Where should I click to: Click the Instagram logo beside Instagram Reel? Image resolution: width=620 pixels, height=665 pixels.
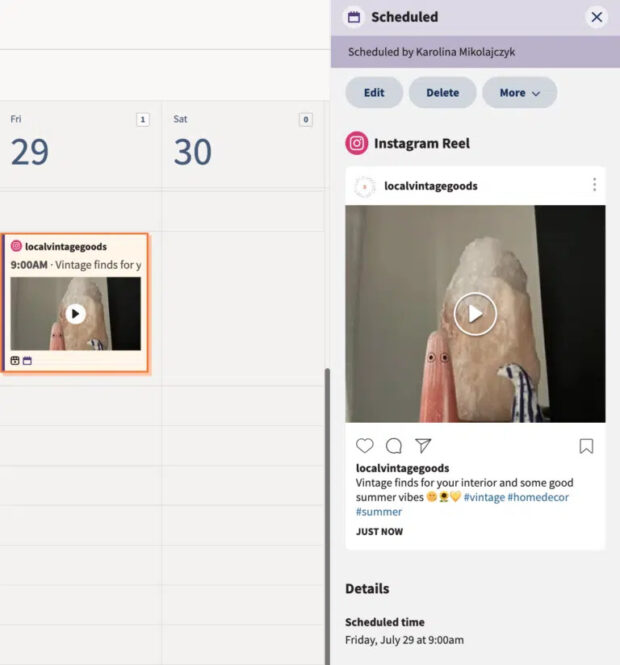pos(357,143)
